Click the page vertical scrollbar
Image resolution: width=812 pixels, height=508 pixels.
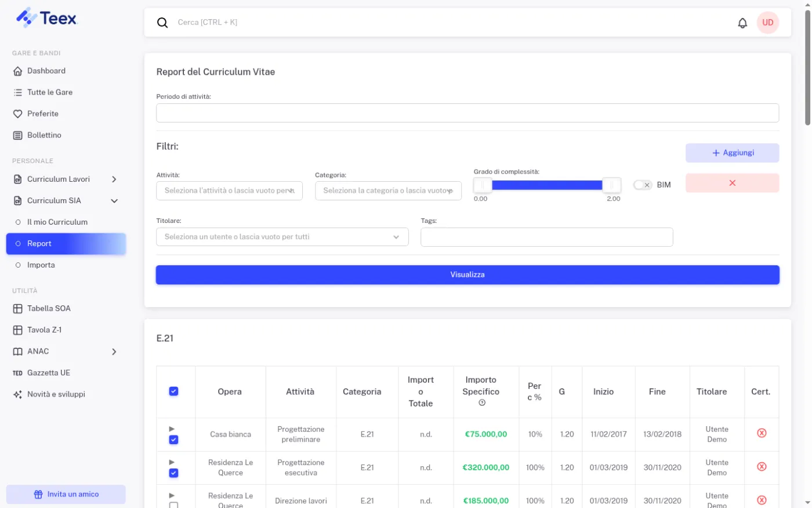click(807, 67)
